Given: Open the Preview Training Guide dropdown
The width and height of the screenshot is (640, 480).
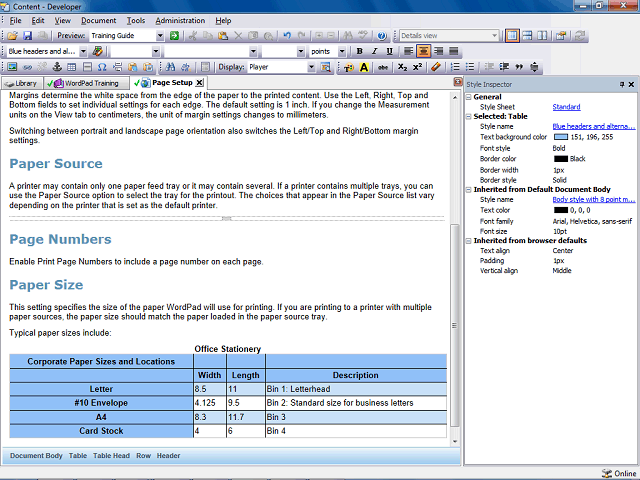Looking at the screenshot, I should tap(160, 36).
